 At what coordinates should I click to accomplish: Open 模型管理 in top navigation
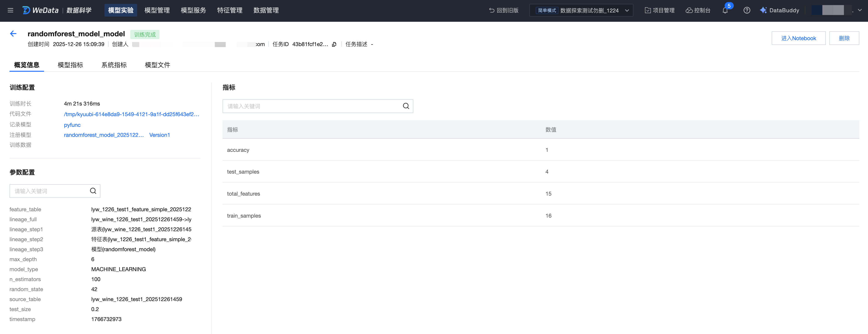coord(157,10)
